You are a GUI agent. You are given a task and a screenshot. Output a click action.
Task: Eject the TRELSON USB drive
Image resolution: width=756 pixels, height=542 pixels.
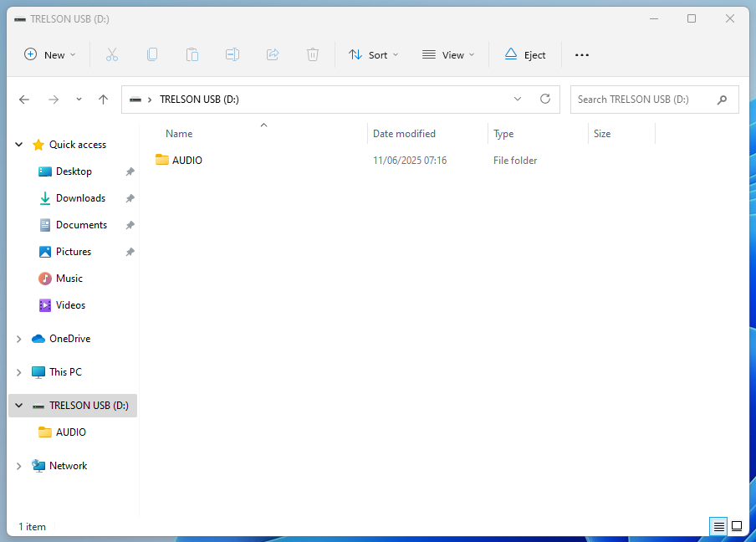tap(525, 55)
